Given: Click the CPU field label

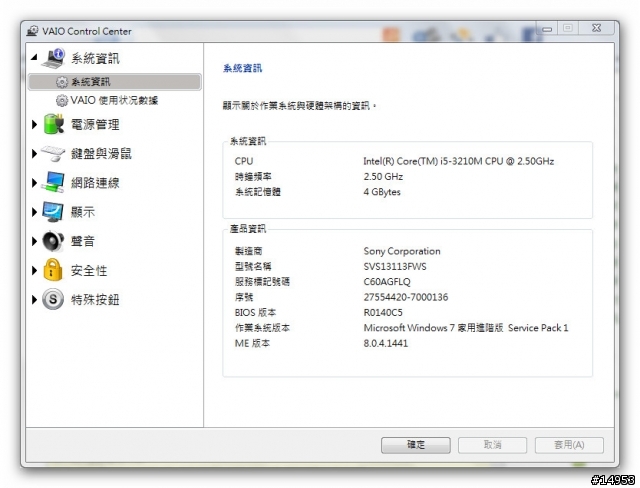Looking at the screenshot, I should pos(244,161).
